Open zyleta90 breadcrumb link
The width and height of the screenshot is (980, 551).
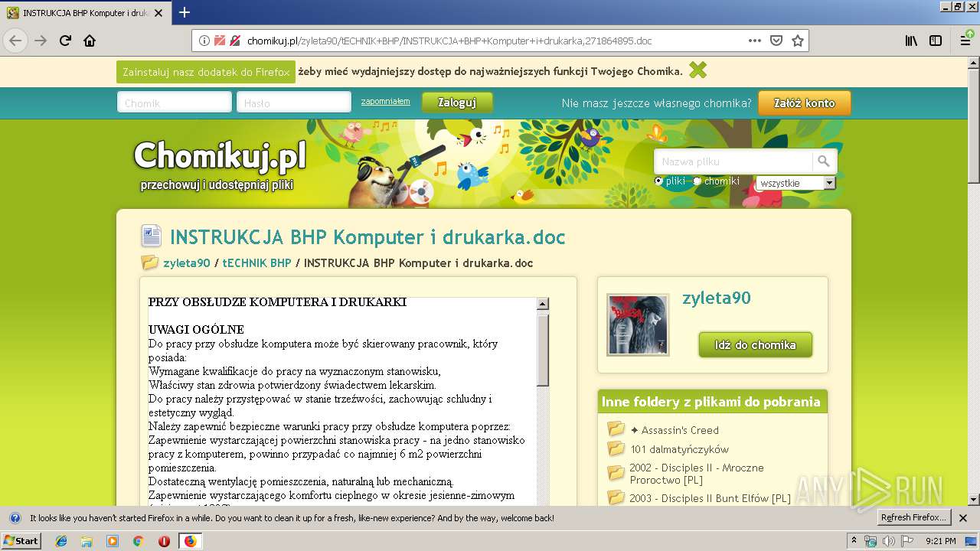(186, 262)
